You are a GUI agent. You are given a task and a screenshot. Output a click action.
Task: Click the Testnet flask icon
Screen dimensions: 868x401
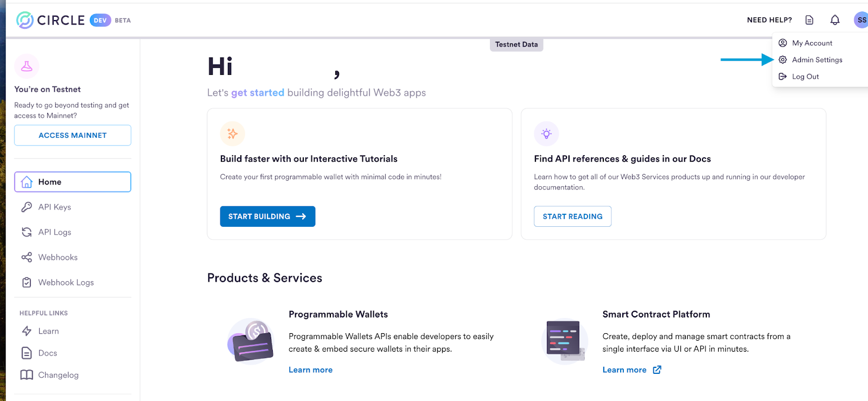27,66
